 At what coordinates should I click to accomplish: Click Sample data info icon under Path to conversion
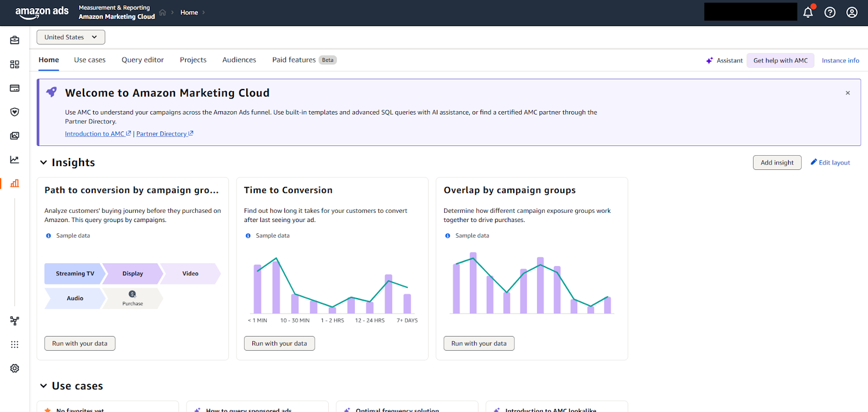click(x=48, y=236)
